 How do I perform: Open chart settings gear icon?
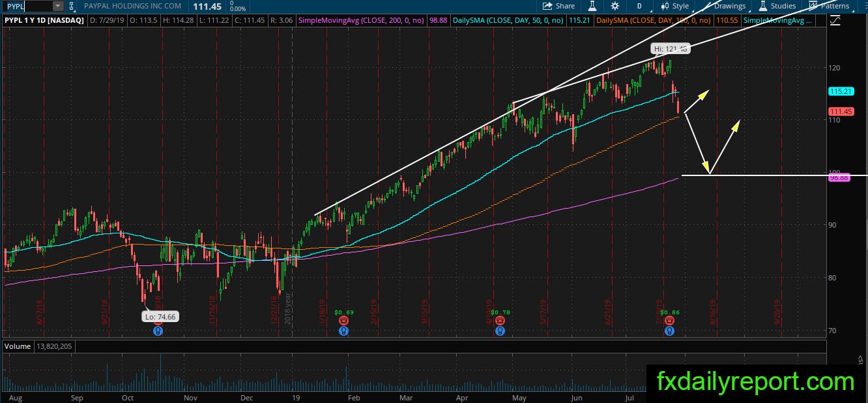[615, 6]
